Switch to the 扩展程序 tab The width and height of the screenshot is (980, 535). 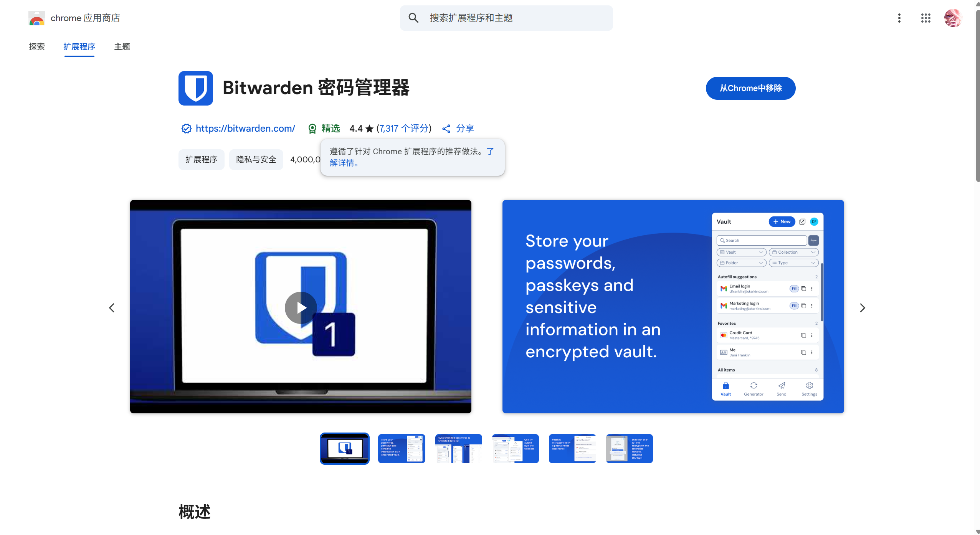click(x=79, y=46)
